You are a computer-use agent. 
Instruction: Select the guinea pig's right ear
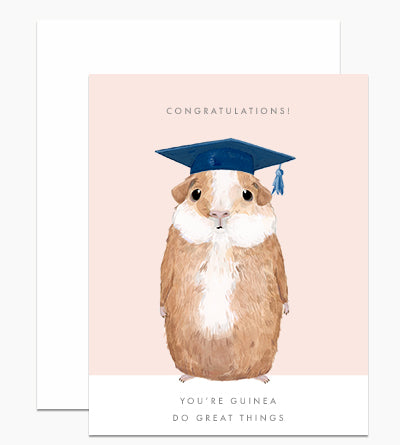click(263, 194)
